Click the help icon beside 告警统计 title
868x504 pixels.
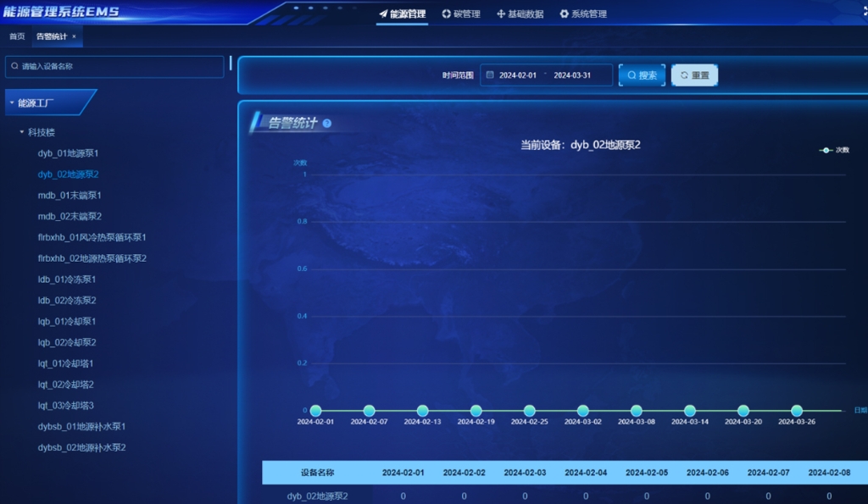coord(327,124)
